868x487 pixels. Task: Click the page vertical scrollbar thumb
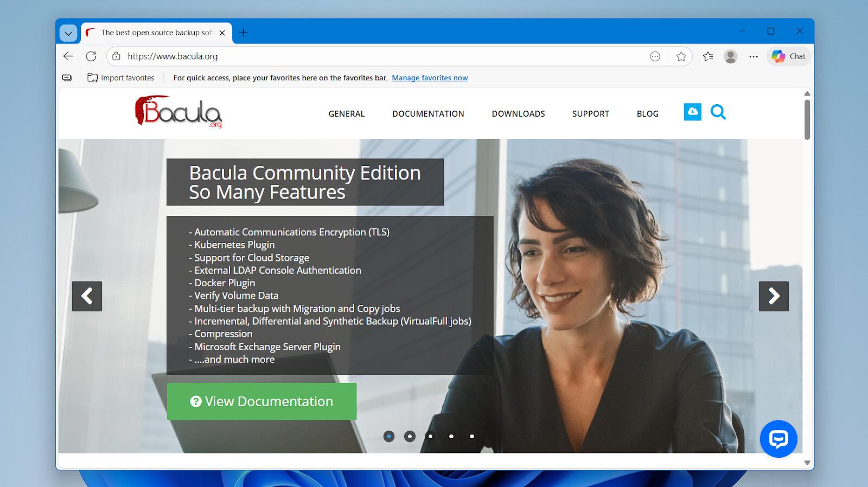point(807,119)
